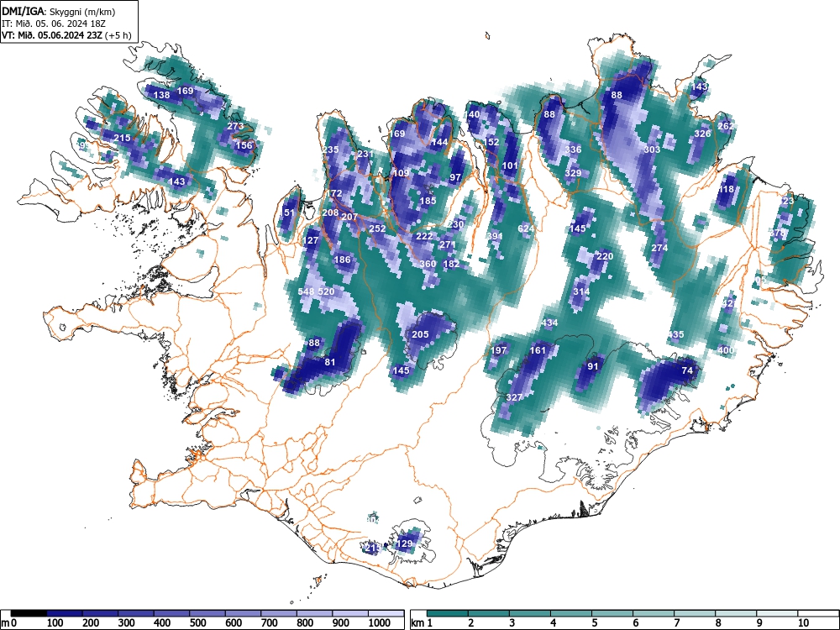Click the visibility value 274 on the map
The height and width of the screenshot is (630, 840).
point(660,248)
